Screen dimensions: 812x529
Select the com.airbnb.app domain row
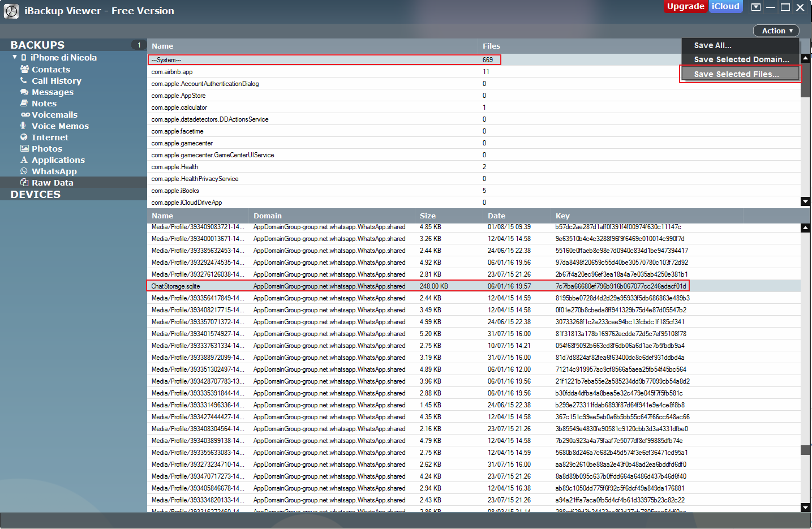click(x=474, y=72)
